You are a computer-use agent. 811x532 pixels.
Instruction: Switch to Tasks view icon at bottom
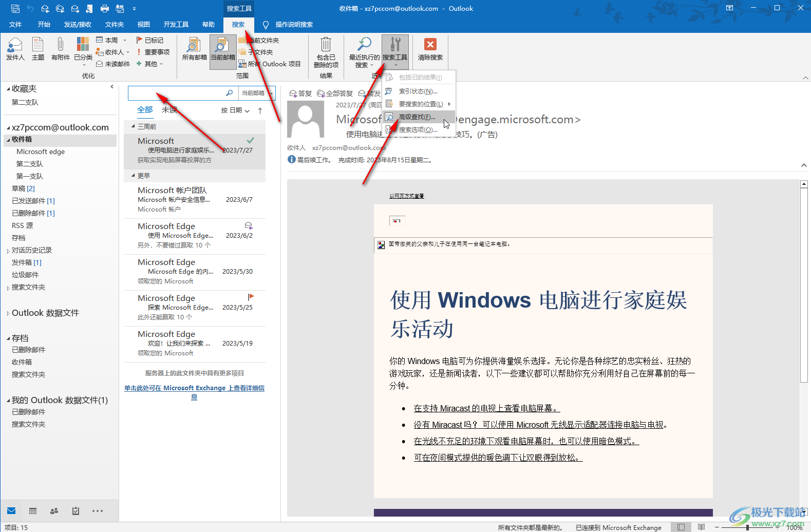point(76,510)
